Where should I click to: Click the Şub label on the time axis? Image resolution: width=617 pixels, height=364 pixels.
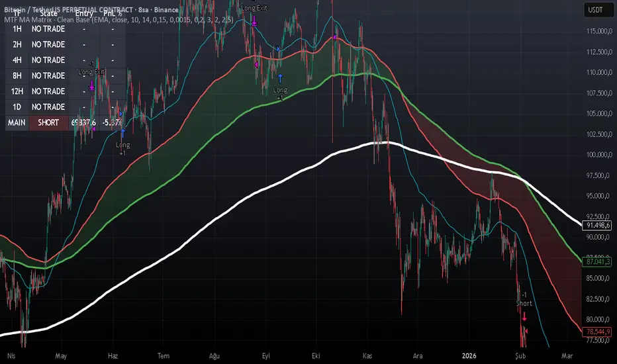pos(520,356)
